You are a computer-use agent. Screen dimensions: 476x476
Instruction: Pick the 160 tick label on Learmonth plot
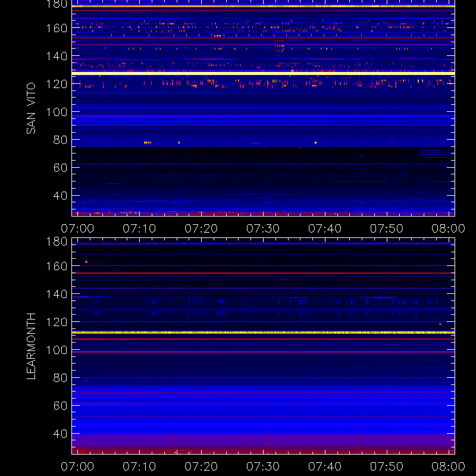tap(57, 266)
